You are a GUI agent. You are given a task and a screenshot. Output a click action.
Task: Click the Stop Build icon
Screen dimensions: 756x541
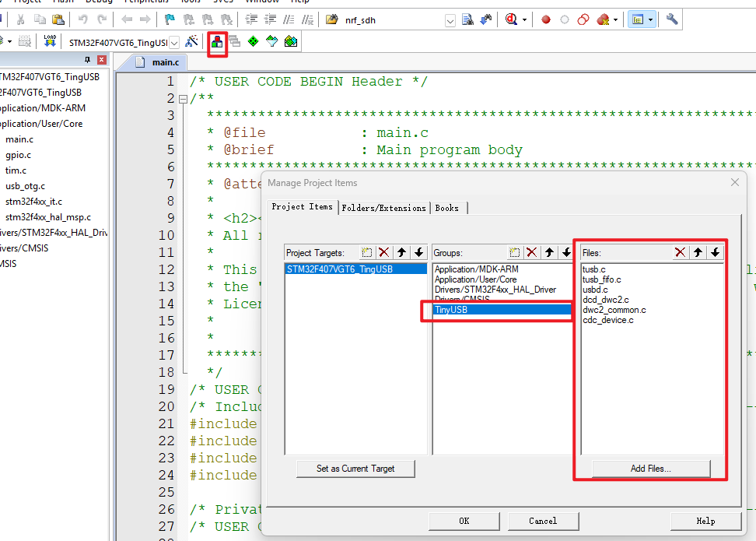coord(25,41)
